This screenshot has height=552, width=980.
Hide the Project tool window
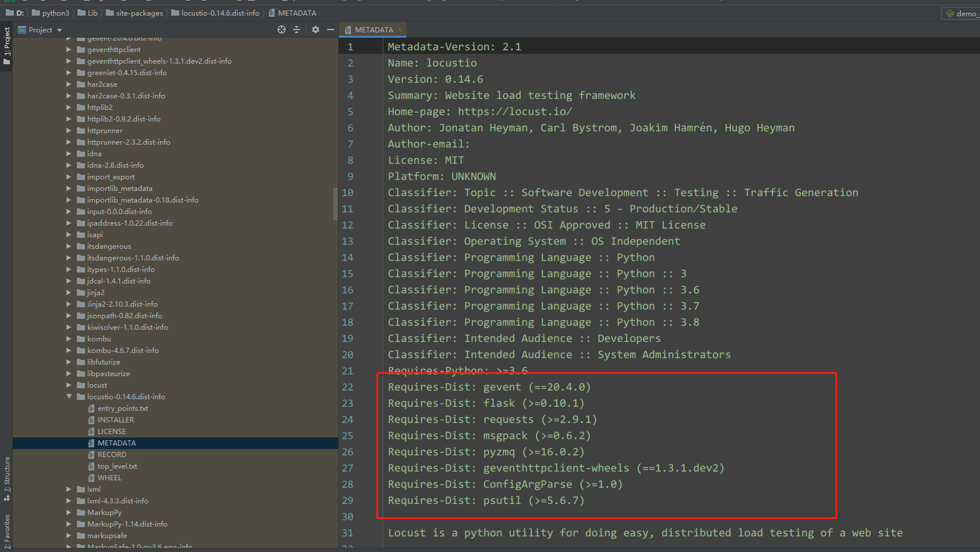pyautogui.click(x=331, y=30)
